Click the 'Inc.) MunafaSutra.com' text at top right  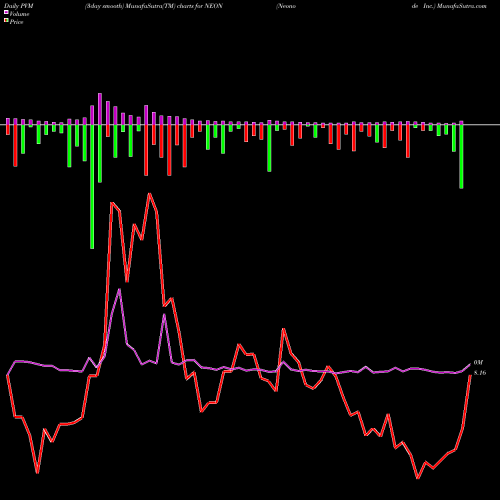tap(455, 6)
